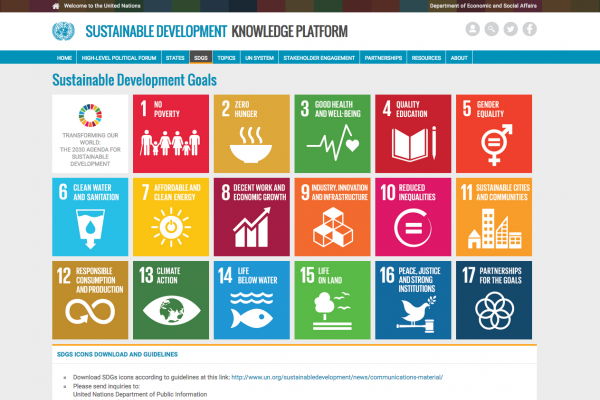Open the Resources nav item

(x=426, y=58)
